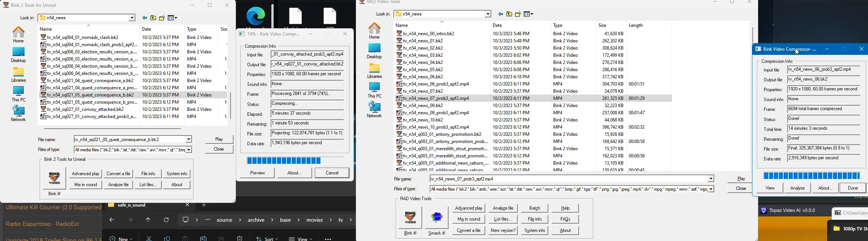
Task: Open view menu dropdown in Bink 2 Tools toolbar
Action: pyautogui.click(x=173, y=18)
